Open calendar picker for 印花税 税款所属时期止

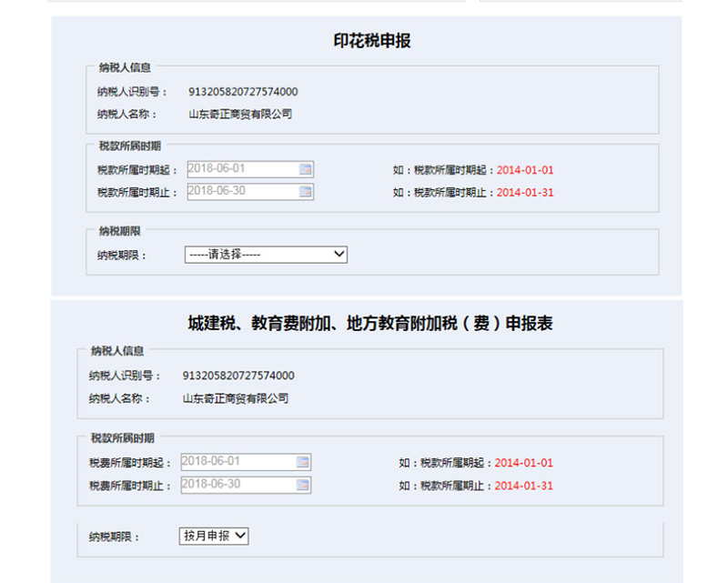coord(306,192)
